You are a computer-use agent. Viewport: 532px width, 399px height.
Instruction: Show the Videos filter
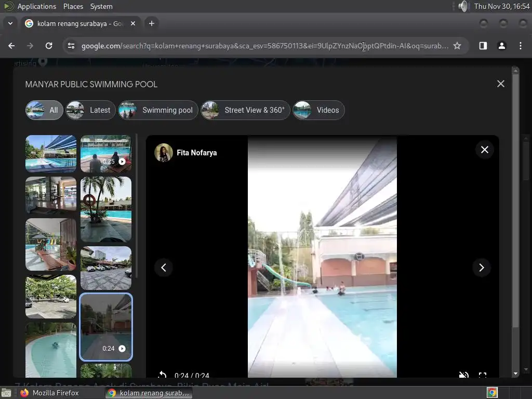pyautogui.click(x=318, y=110)
